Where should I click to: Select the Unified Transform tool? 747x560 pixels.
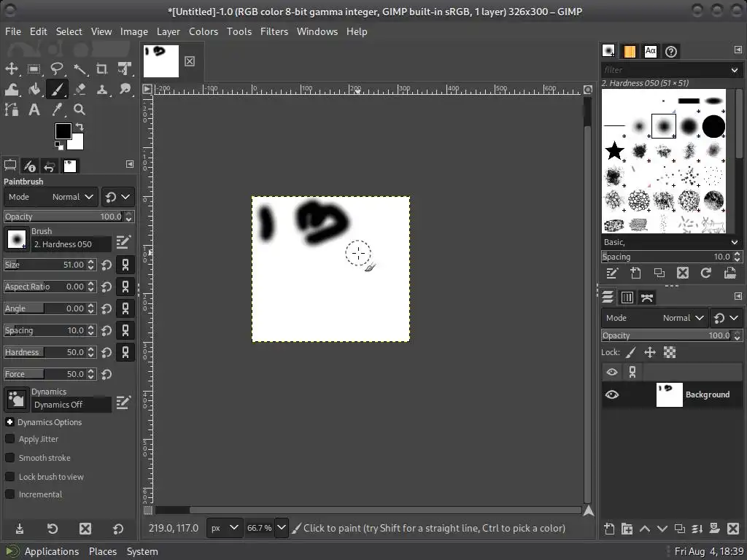(125, 69)
